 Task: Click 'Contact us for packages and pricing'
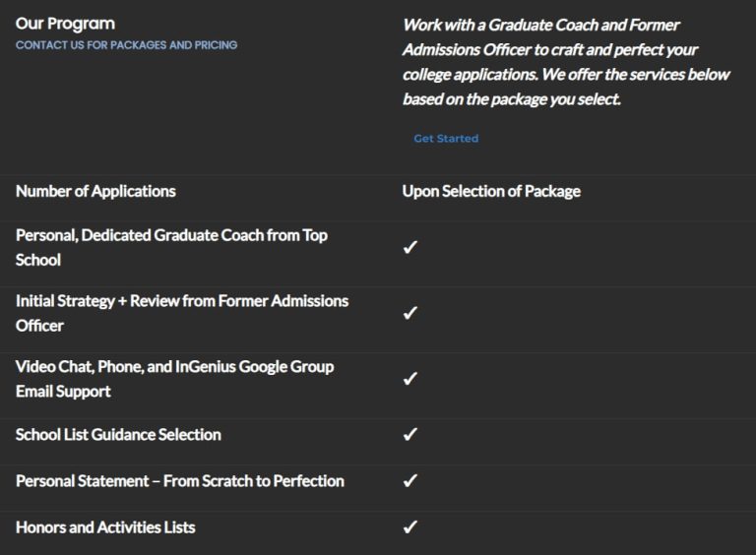coord(126,45)
